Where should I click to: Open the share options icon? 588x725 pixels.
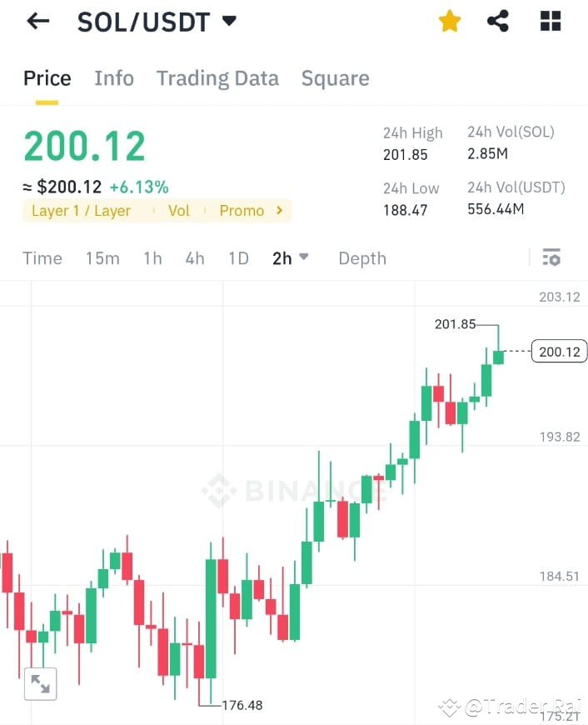(x=498, y=21)
